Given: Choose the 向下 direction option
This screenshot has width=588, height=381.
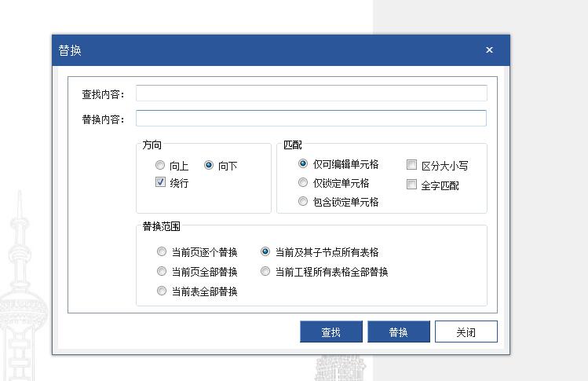Looking at the screenshot, I should [x=209, y=166].
